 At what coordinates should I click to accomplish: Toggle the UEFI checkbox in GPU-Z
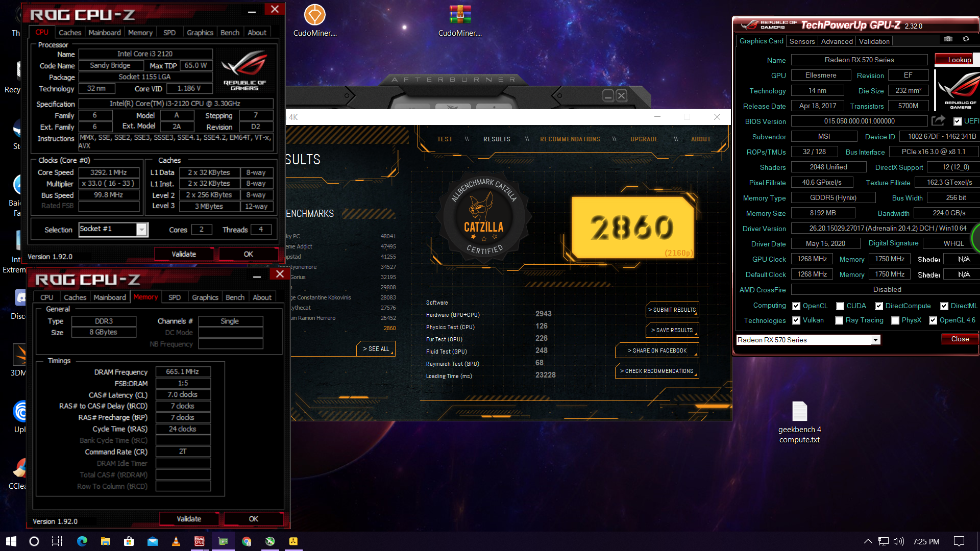coord(958,121)
